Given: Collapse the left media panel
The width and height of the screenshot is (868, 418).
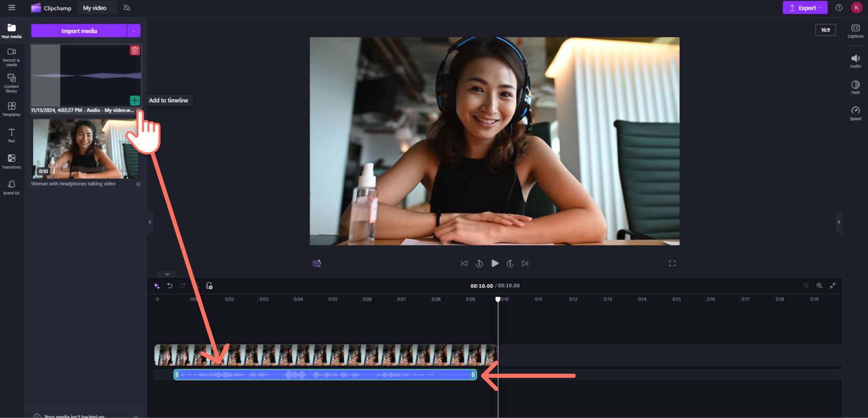Looking at the screenshot, I should click(150, 222).
